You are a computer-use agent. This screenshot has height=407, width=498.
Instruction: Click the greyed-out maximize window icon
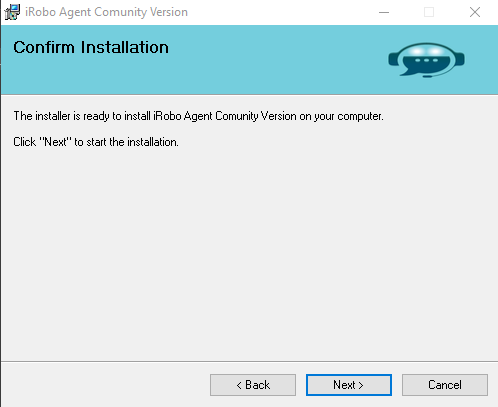pyautogui.click(x=429, y=12)
